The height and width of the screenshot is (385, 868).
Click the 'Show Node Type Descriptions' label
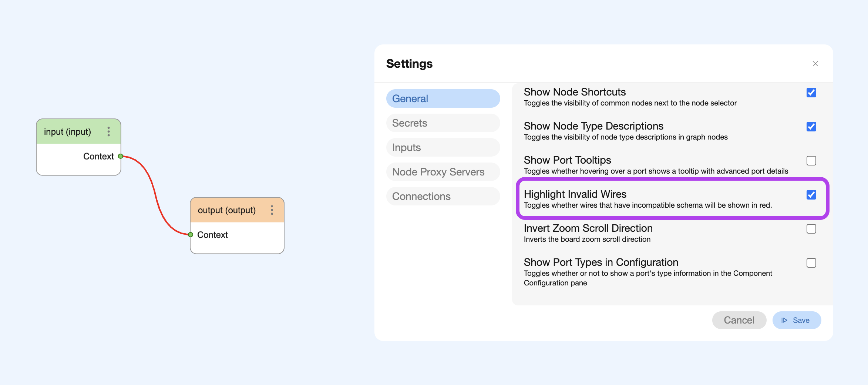(593, 126)
